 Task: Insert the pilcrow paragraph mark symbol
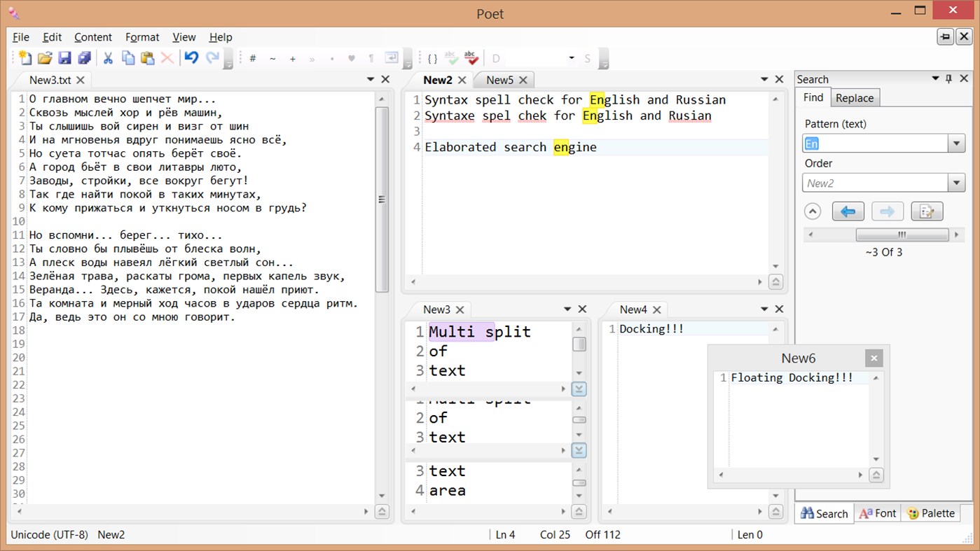click(x=371, y=58)
